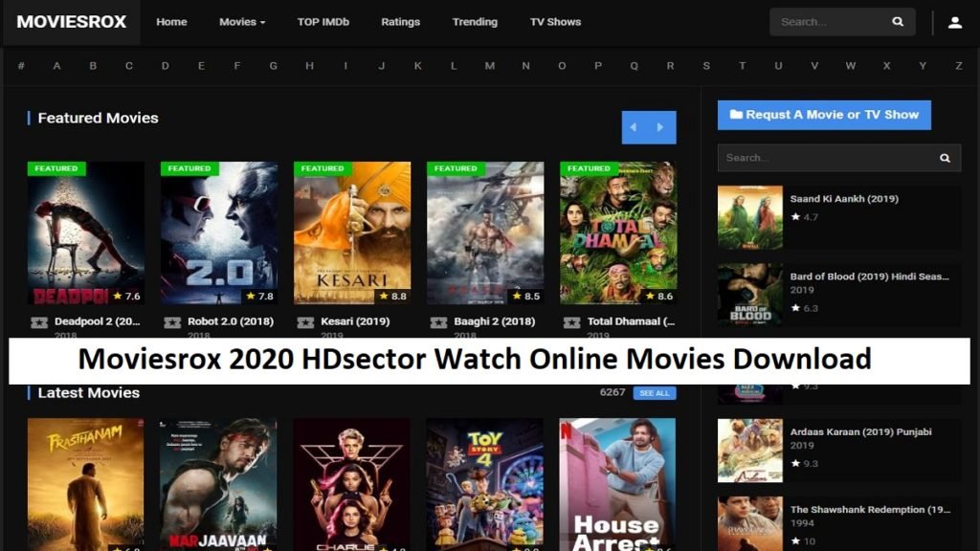
Task: Open the Charlie's Angels latest movie poster
Action: [x=352, y=485]
